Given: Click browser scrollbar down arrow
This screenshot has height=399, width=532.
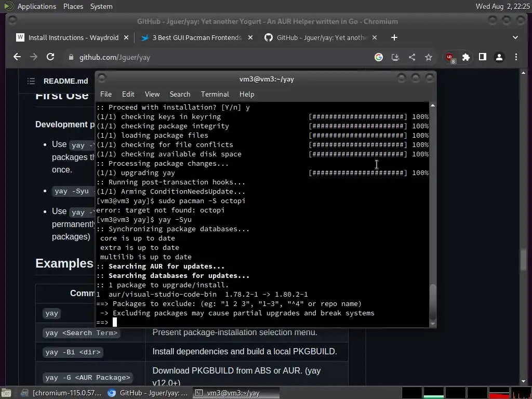Looking at the screenshot, I should [x=523, y=381].
